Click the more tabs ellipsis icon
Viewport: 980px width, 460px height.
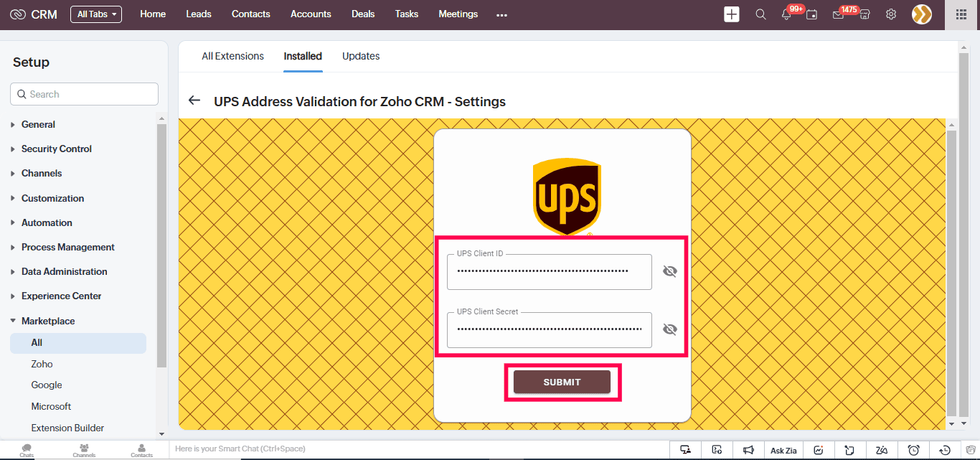click(501, 15)
